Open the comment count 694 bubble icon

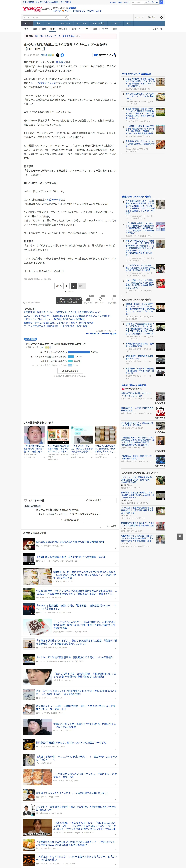click(44, 55)
